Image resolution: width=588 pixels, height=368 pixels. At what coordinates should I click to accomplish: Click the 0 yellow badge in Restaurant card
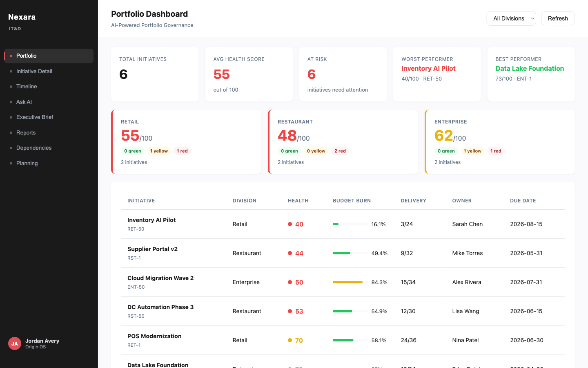316,151
